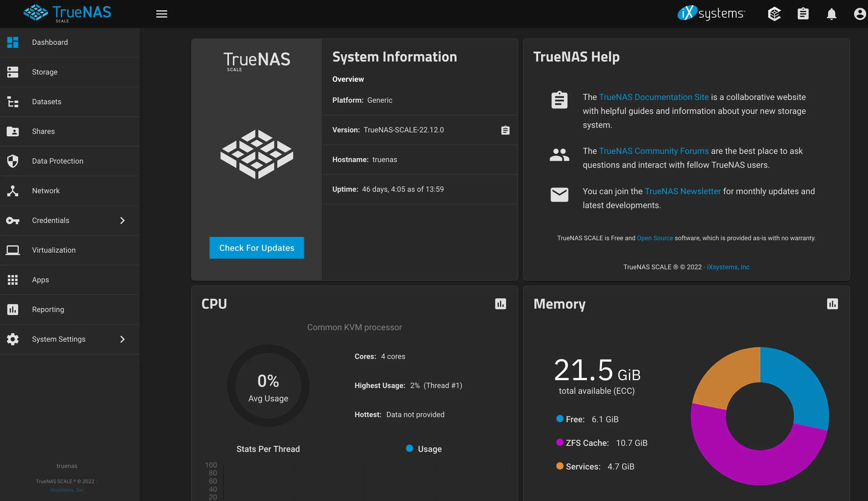Click the iXsystems logo in header
This screenshot has height=501, width=868.
(x=711, y=13)
